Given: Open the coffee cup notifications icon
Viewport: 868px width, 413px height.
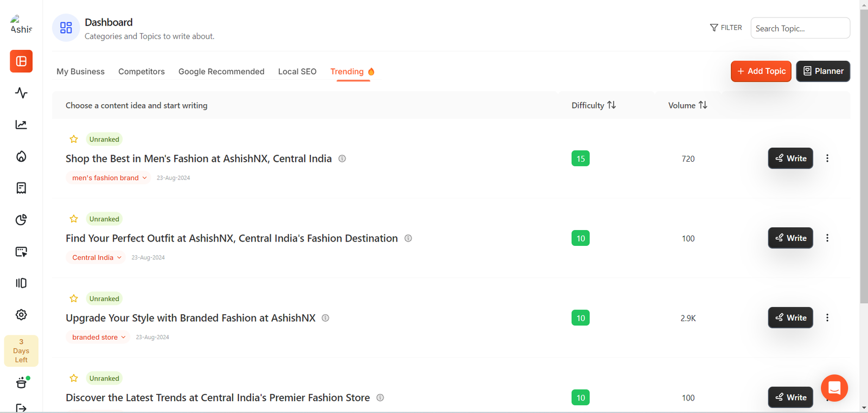Looking at the screenshot, I should pyautogui.click(x=22, y=383).
